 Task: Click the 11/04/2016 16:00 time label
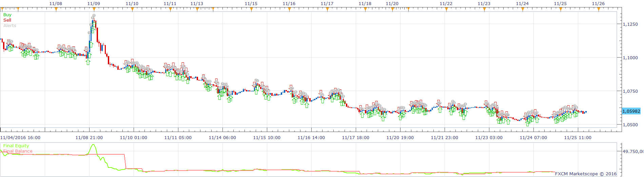tap(20, 138)
